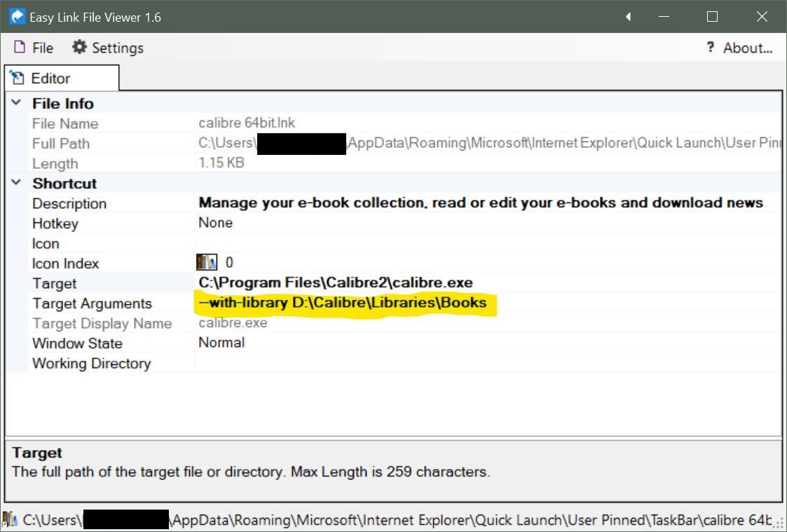Click the document icon beside File

[20, 47]
